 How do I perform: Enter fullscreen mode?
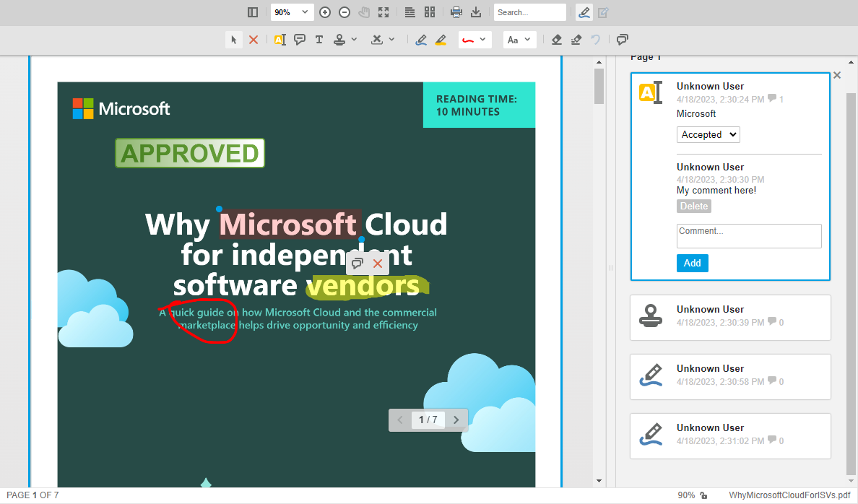coord(383,12)
